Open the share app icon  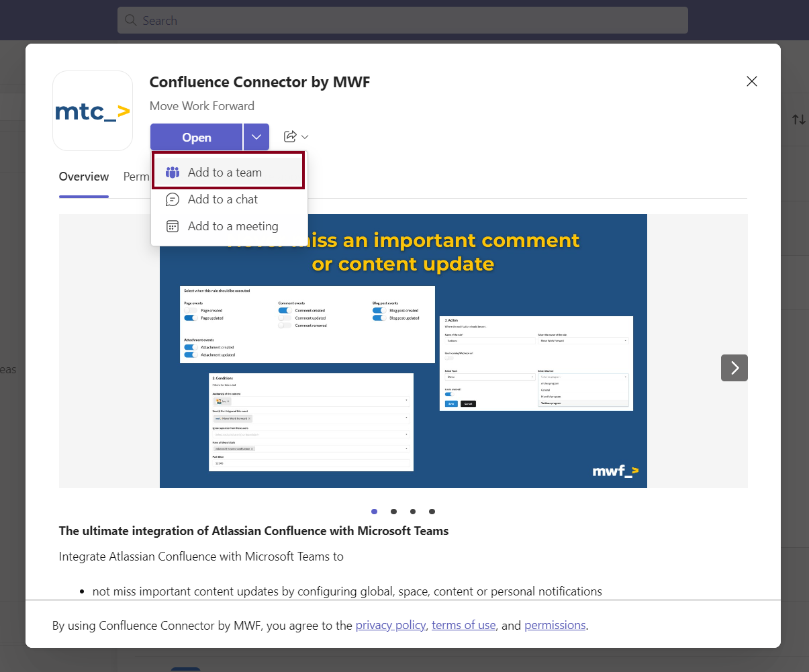[x=289, y=136]
